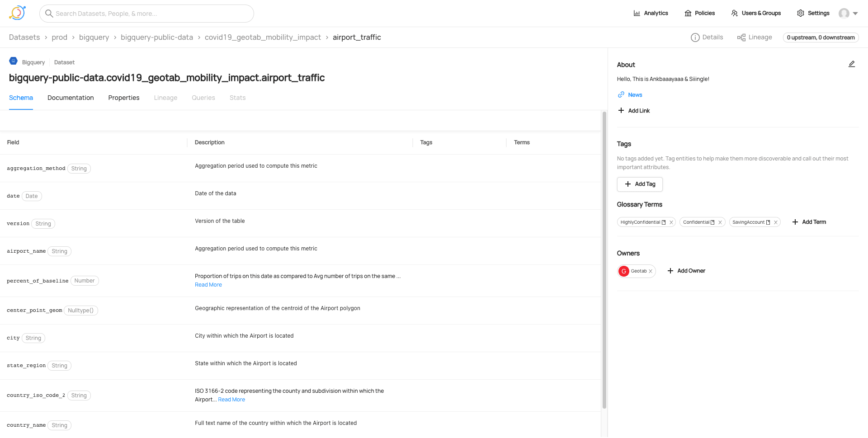Viewport: 868px width, 438px height.
Task: Select the Queries tab
Action: (203, 98)
